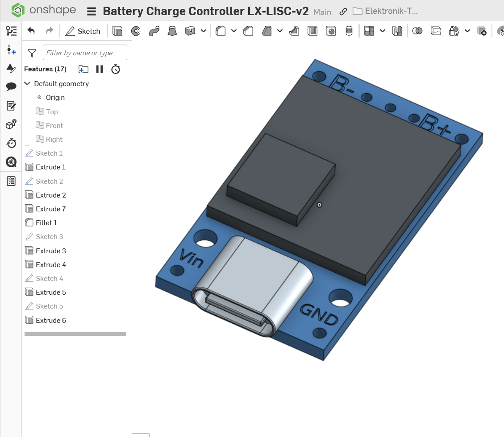Select the Extrude tool in toolbar
Screen dimensions: 504x437
click(117, 31)
